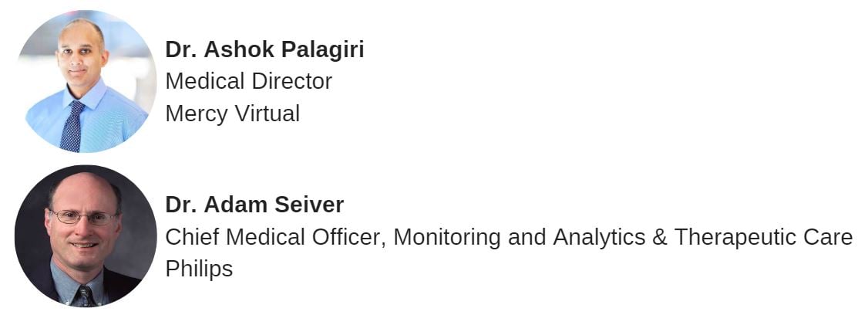Viewport: 868px width, 315px height.
Task: Click the Medical Director title text
Action: (x=248, y=81)
